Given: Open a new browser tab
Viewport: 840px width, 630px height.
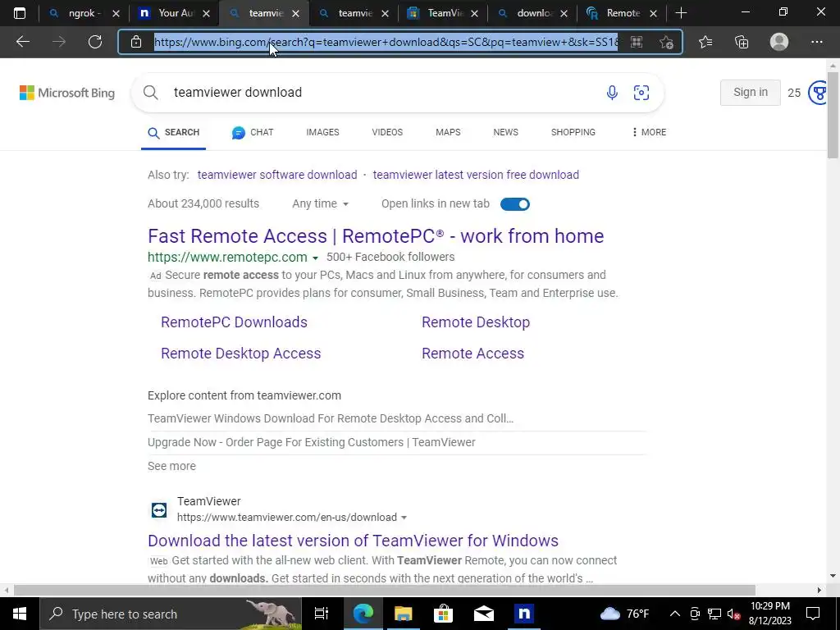Looking at the screenshot, I should [681, 13].
